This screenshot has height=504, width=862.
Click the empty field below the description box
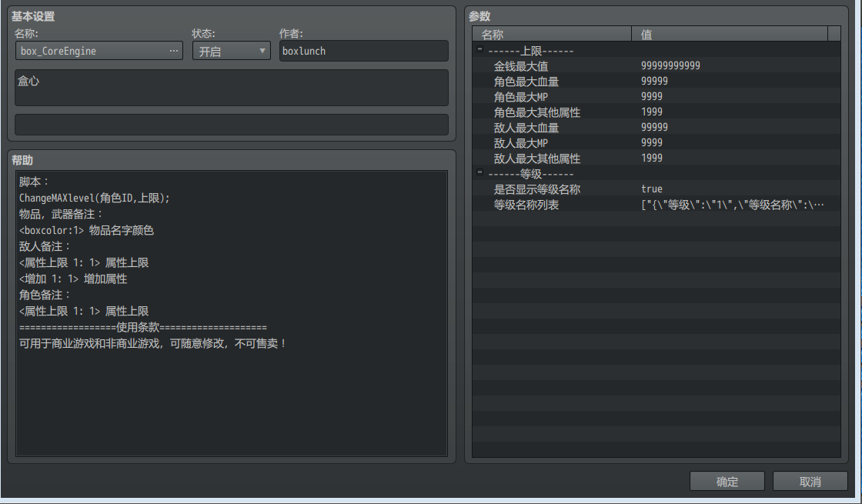[x=232, y=124]
